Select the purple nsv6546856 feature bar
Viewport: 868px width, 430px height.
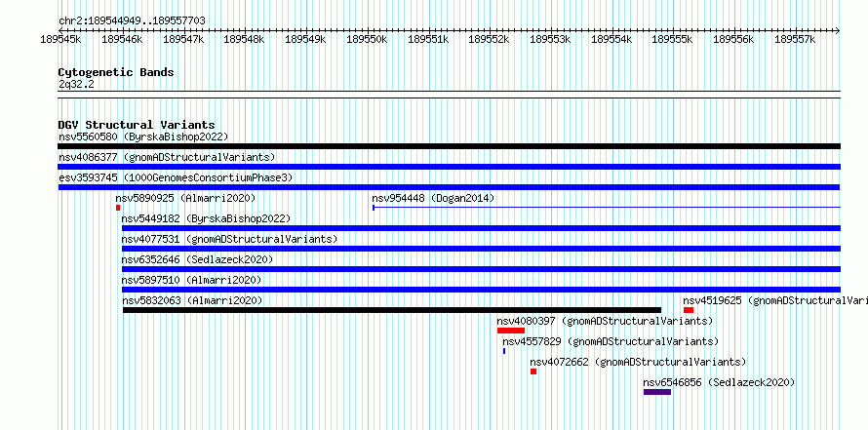tap(657, 392)
